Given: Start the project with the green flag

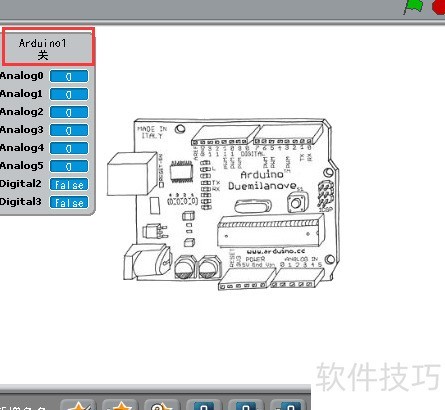Looking at the screenshot, I should click(x=413, y=7).
